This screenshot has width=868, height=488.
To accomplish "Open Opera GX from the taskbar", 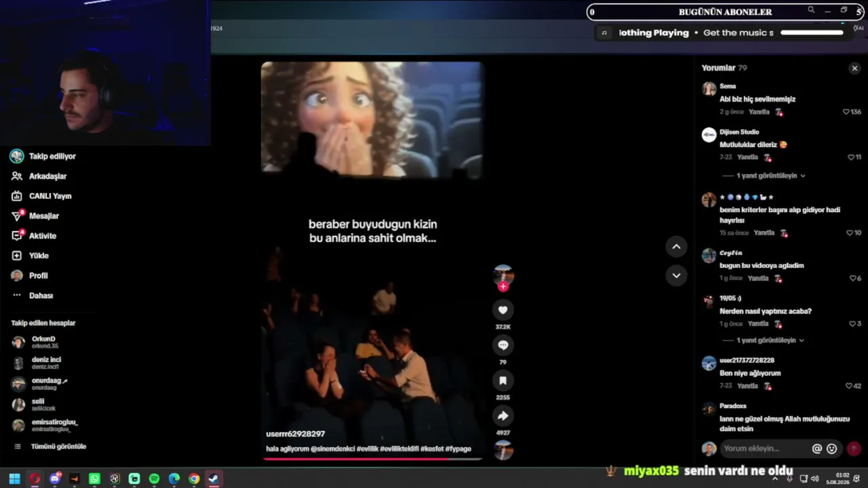I will [x=35, y=479].
